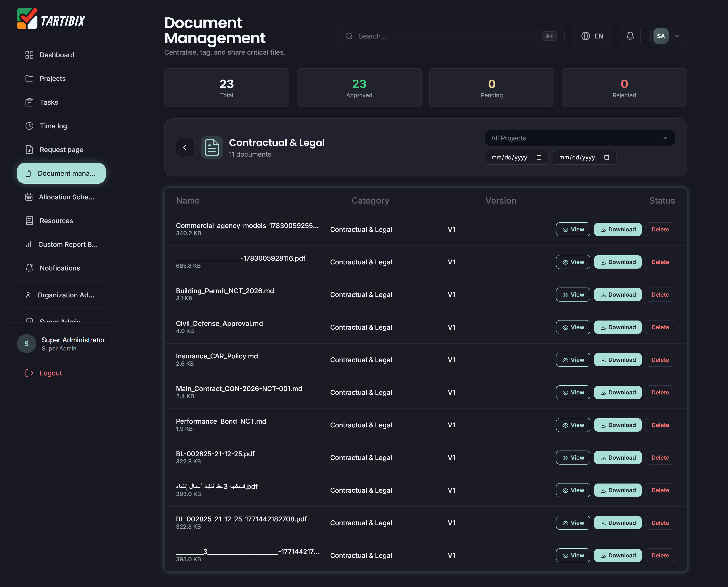
Task: Download the Commercial-agency-models file
Action: (618, 229)
